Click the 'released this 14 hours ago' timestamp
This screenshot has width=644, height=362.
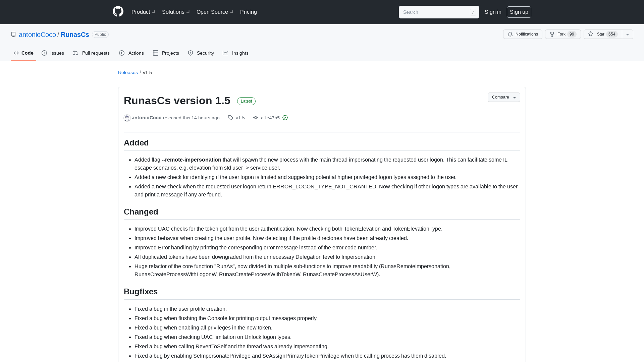[x=191, y=118]
